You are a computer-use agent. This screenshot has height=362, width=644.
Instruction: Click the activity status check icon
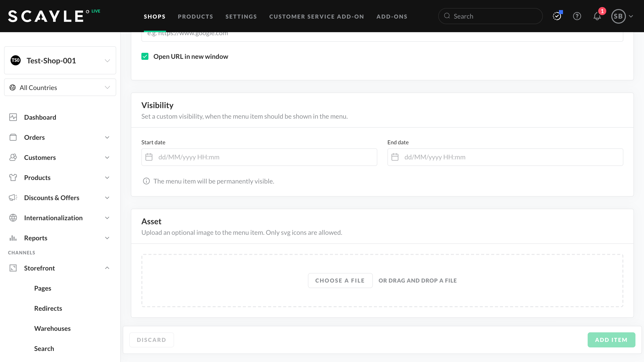click(557, 16)
